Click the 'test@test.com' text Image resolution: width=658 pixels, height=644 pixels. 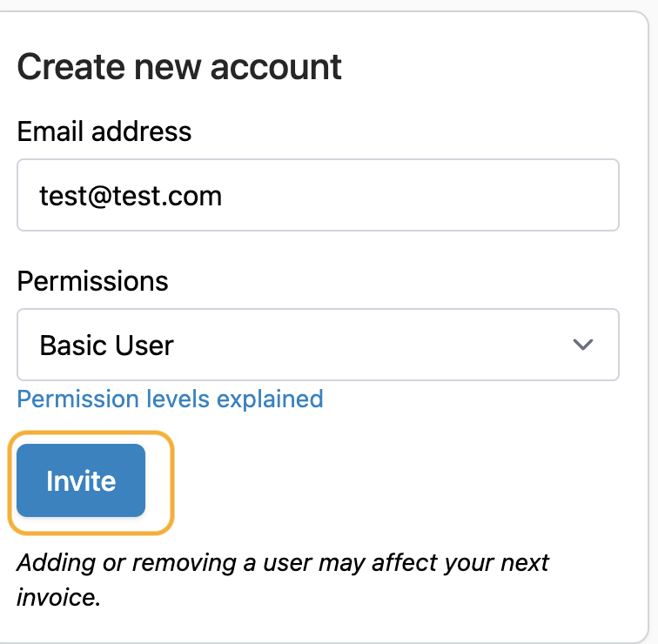(x=131, y=196)
